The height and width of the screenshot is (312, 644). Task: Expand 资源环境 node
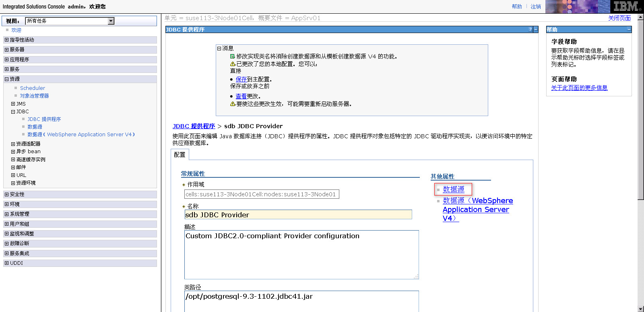[13, 183]
